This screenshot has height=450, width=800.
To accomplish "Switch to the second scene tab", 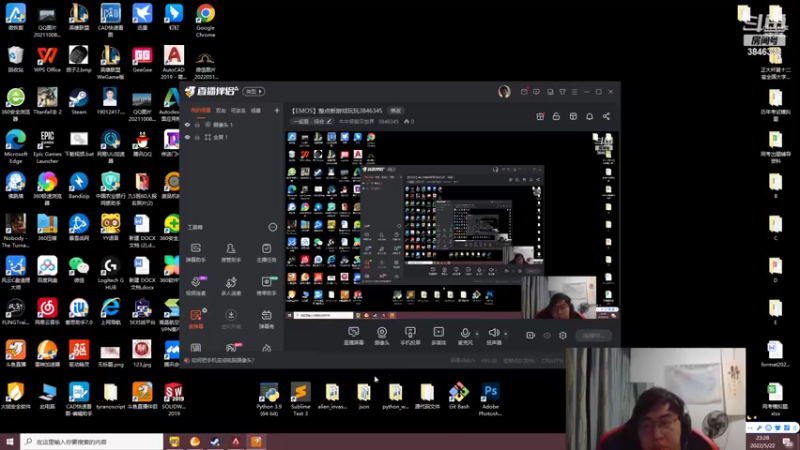I will point(220,110).
